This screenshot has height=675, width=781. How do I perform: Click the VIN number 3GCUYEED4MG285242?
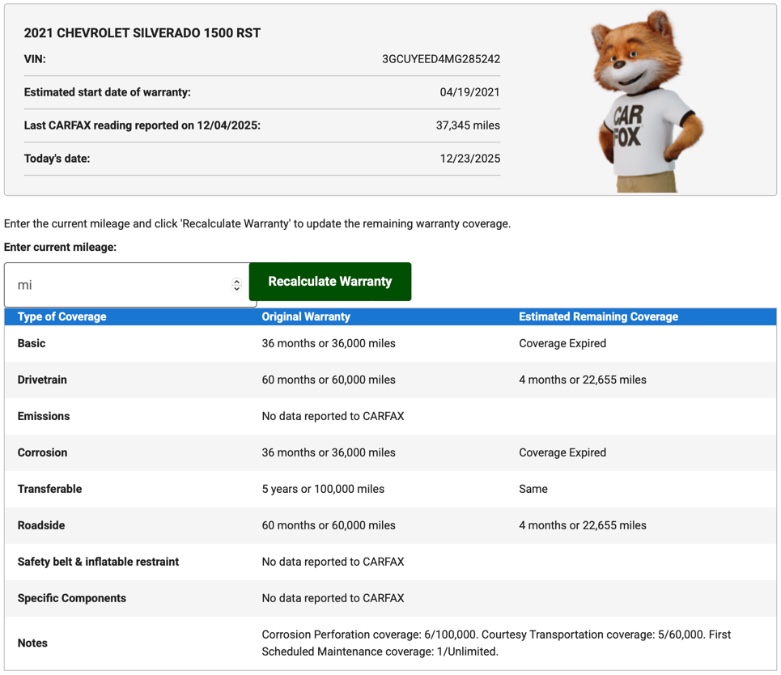click(x=441, y=59)
